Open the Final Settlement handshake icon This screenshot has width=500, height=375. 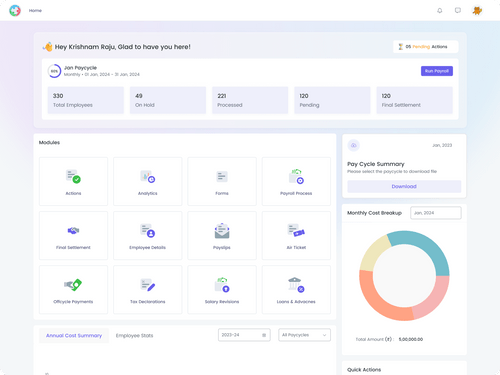click(x=73, y=230)
